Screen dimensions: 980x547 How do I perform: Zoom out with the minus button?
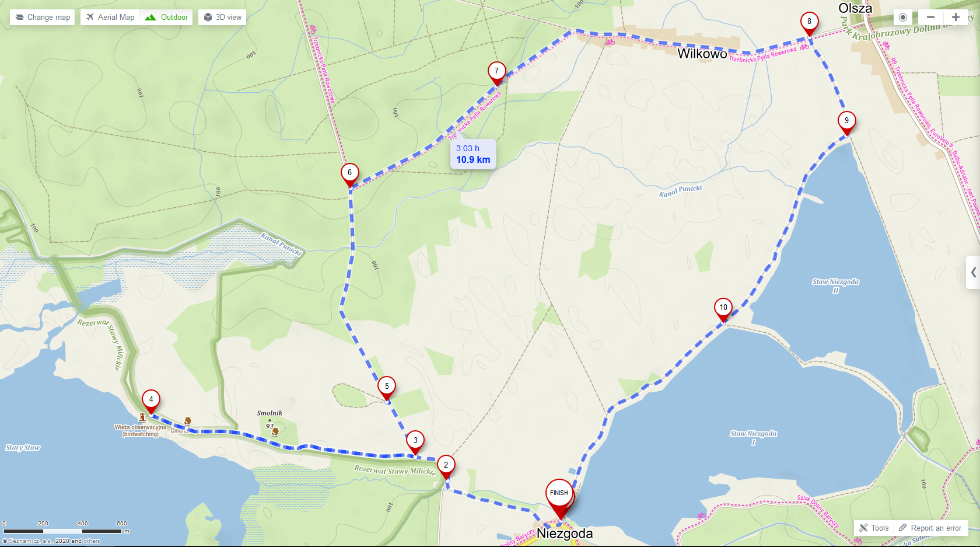click(931, 17)
